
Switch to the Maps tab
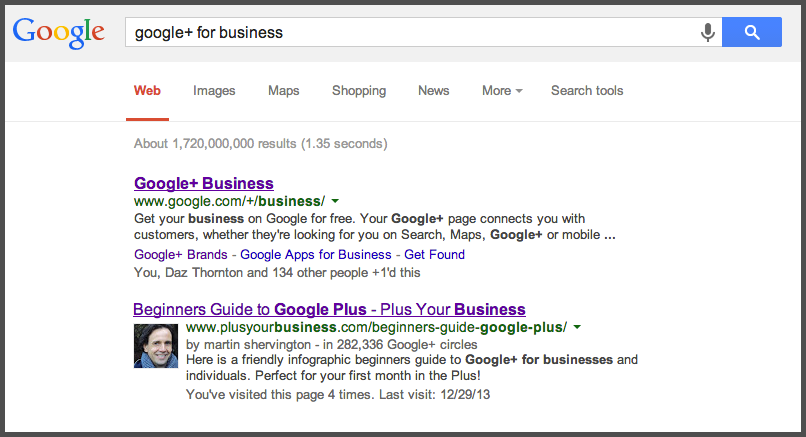click(283, 90)
